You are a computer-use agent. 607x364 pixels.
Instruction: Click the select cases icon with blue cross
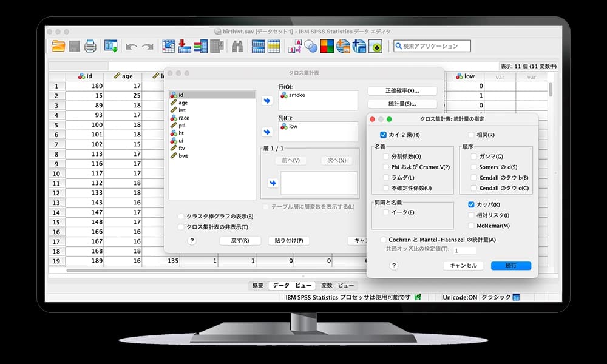(x=359, y=47)
